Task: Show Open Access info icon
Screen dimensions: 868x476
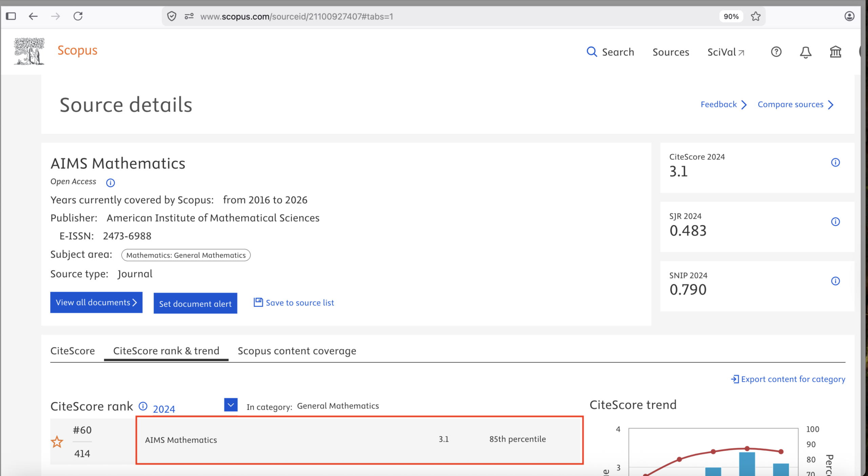Action: [x=111, y=183]
